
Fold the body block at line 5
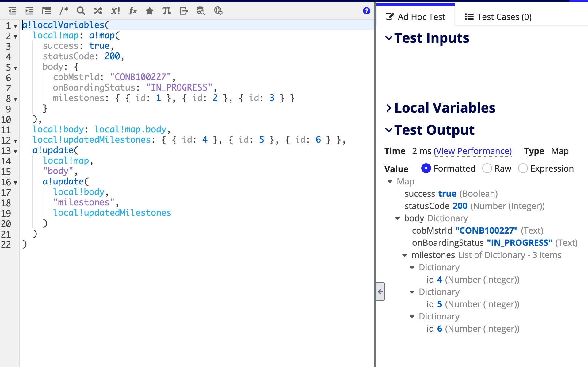click(15, 68)
